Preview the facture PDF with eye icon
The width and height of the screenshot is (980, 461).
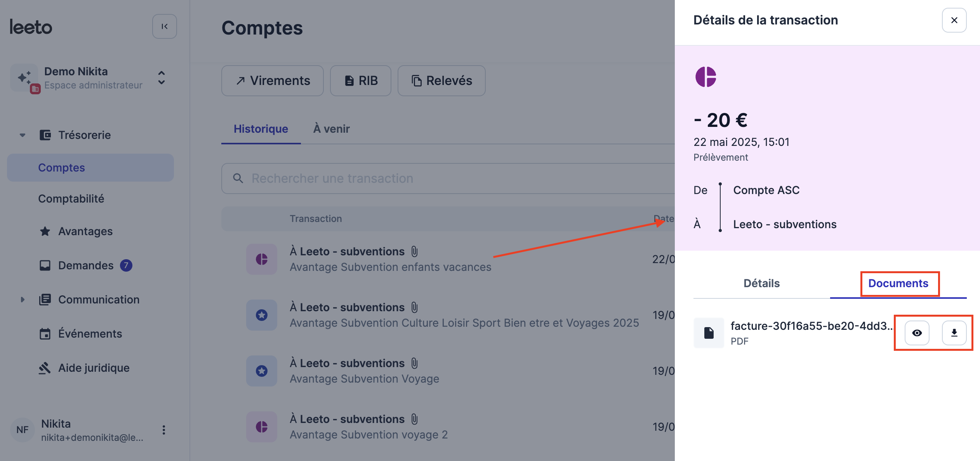(x=917, y=333)
